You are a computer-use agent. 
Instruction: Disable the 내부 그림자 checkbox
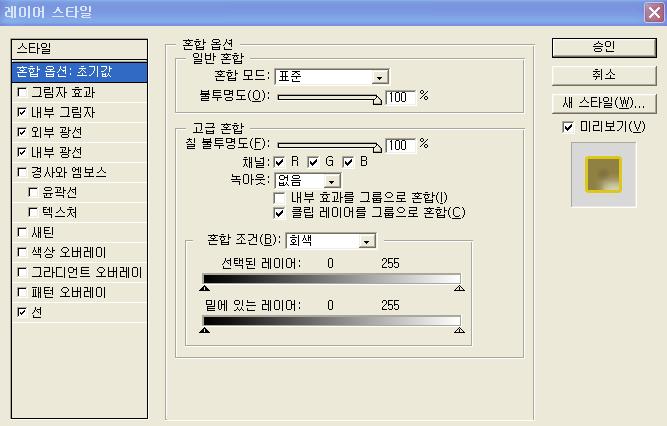click(x=22, y=112)
